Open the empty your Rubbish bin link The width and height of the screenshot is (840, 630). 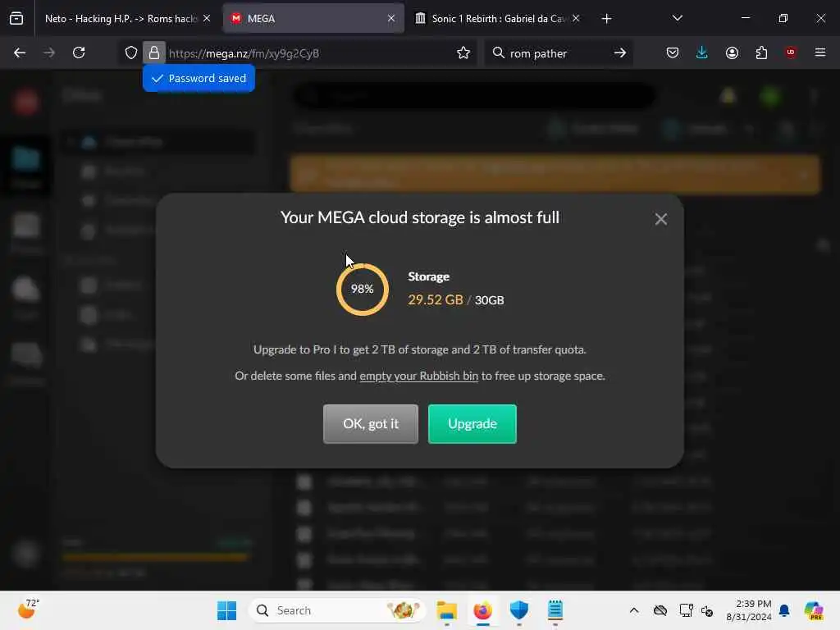418,376
